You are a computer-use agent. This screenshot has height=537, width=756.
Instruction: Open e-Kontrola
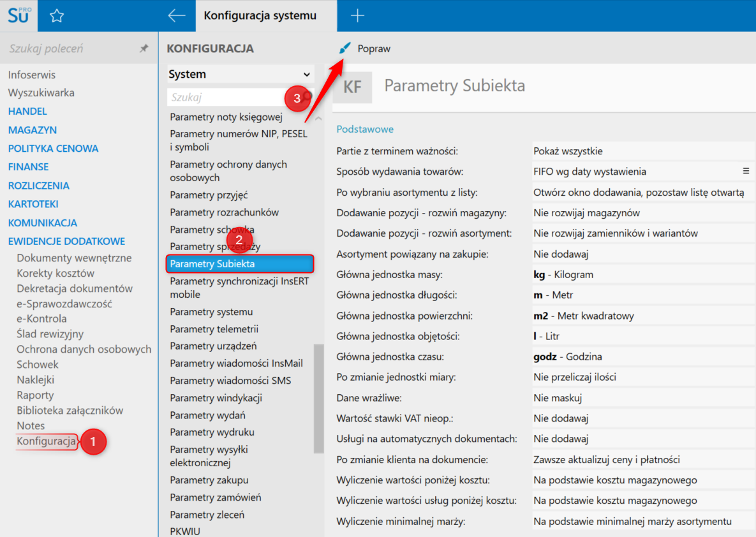pos(42,319)
